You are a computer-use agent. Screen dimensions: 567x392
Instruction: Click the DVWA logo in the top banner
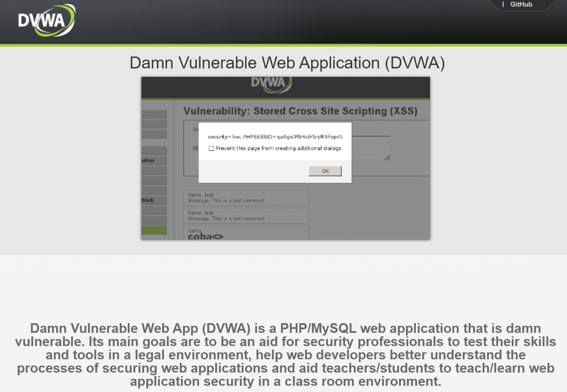pyautogui.click(x=46, y=21)
